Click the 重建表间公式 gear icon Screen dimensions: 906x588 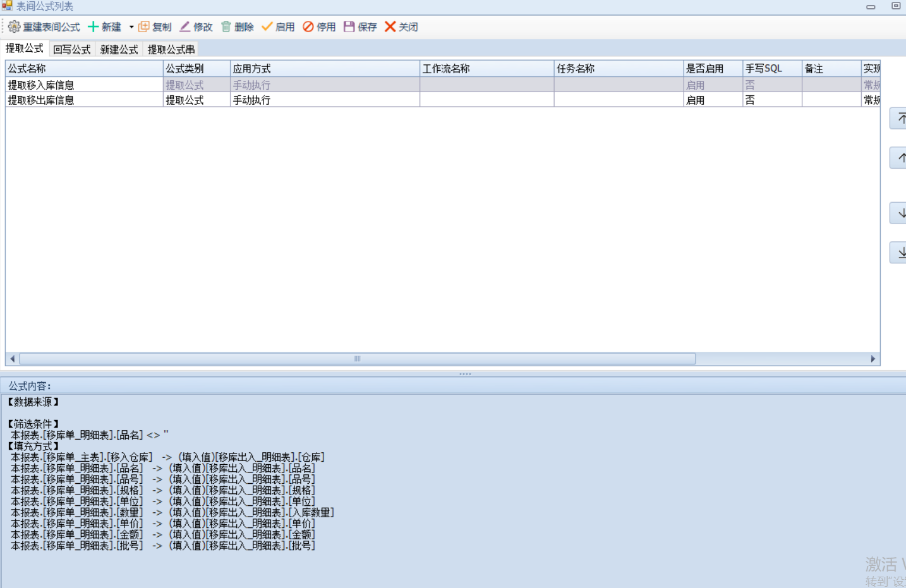tap(14, 27)
